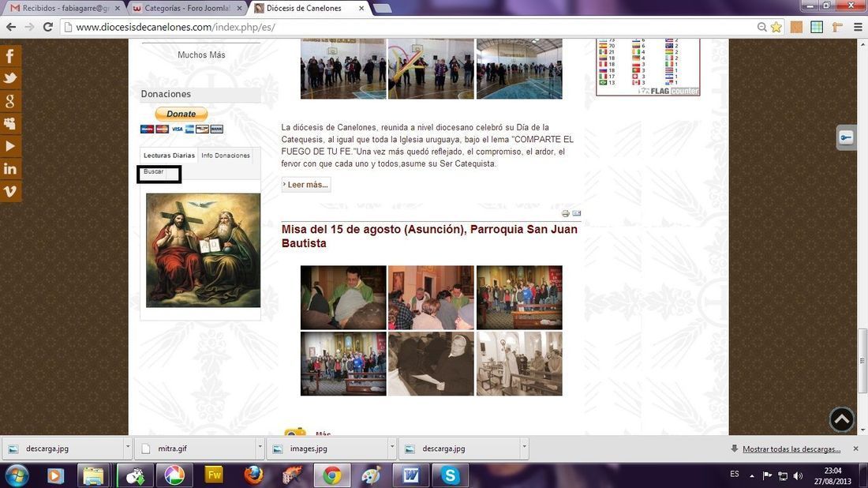Close the downloads bar

tap(856, 449)
